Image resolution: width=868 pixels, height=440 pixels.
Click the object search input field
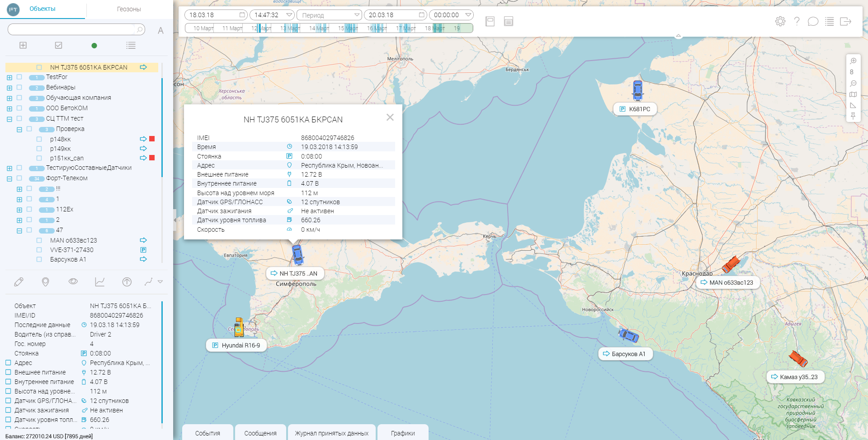tap(72, 30)
